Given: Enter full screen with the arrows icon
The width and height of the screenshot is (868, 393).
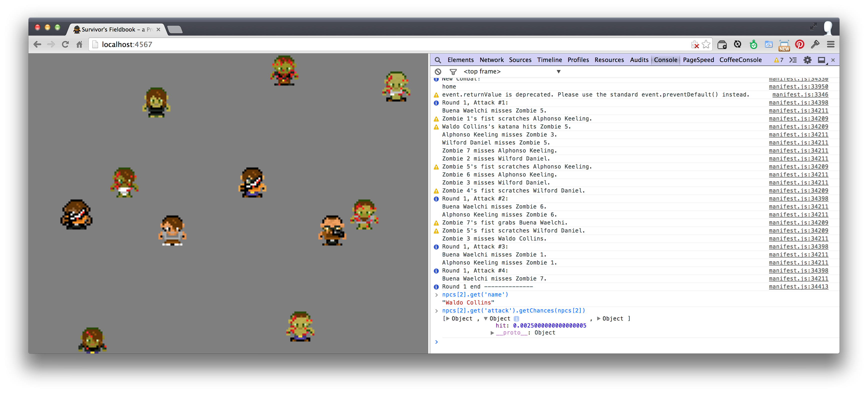Looking at the screenshot, I should click(x=813, y=26).
